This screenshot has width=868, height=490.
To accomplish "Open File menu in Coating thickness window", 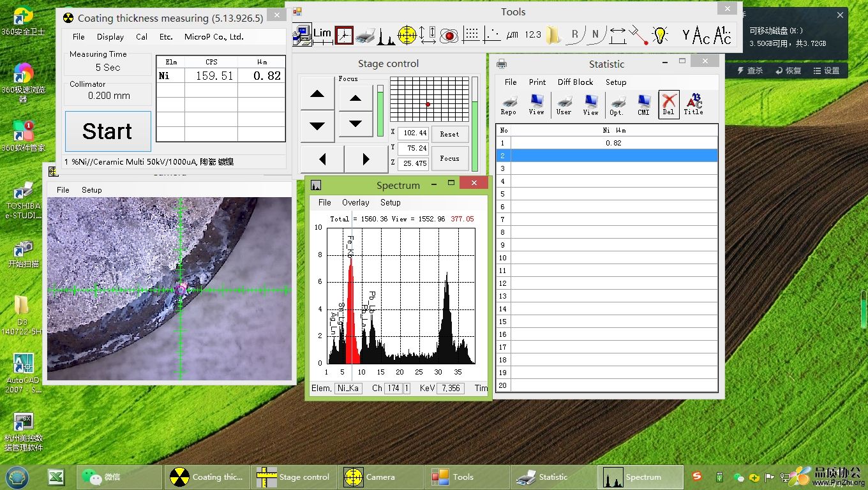I will click(x=79, y=36).
